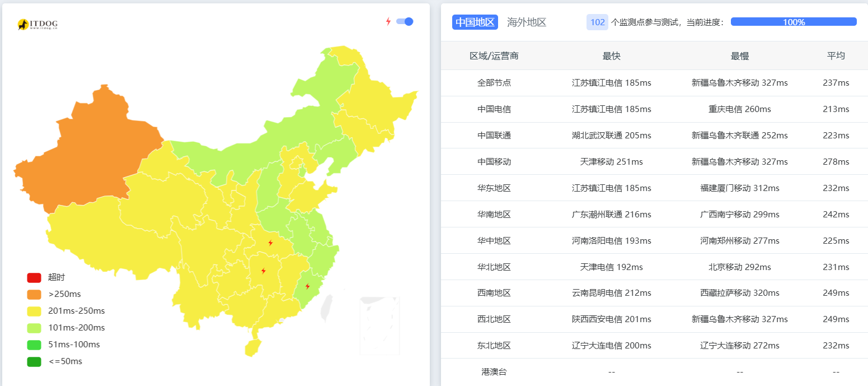Select the 东北地区 row label
868x386 pixels.
[x=494, y=346]
